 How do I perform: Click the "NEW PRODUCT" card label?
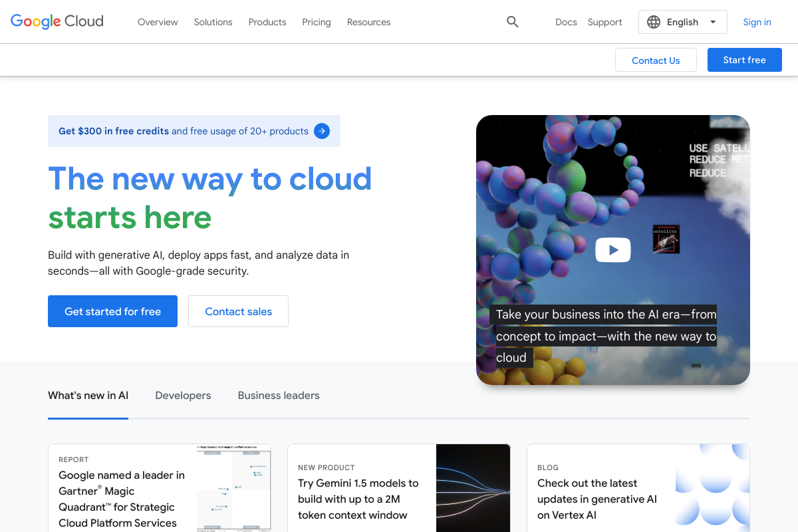point(327,467)
